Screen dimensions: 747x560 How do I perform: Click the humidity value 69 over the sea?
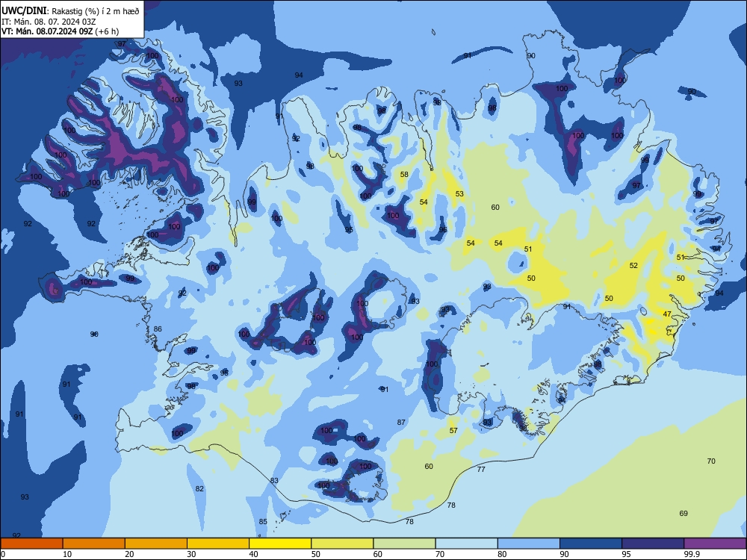(684, 514)
